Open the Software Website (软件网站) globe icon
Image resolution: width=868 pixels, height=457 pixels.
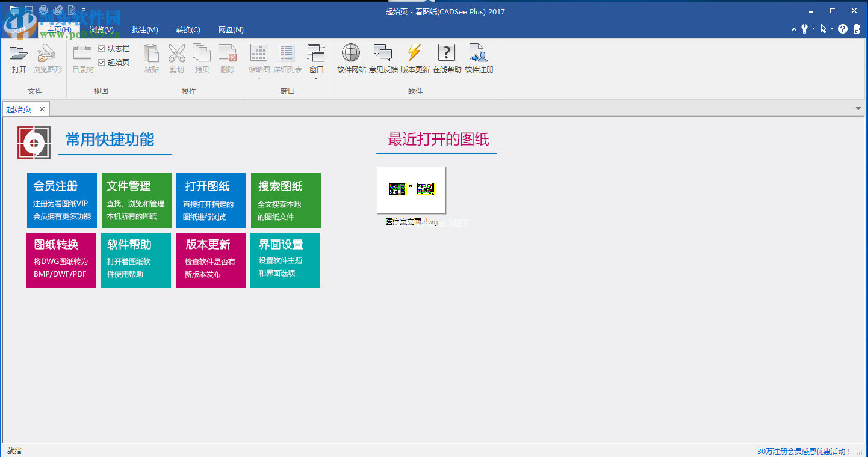351,53
